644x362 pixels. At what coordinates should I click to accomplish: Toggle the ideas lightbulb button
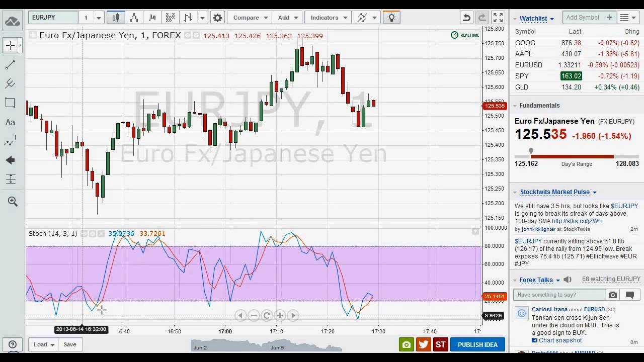tap(391, 18)
